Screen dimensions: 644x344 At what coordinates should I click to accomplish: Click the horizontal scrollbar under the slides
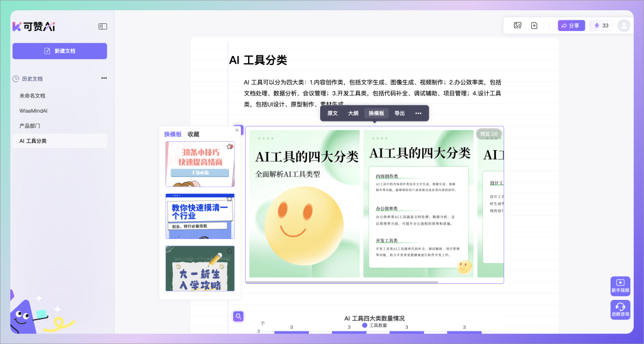342,282
